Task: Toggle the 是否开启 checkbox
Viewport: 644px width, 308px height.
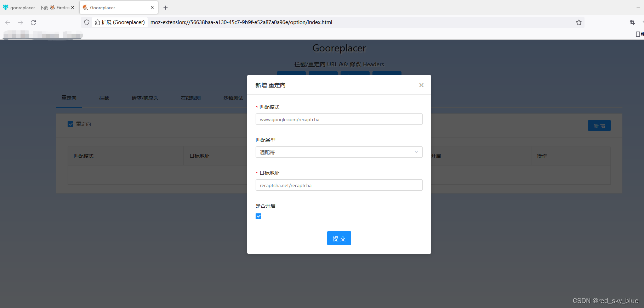Action: [258, 216]
